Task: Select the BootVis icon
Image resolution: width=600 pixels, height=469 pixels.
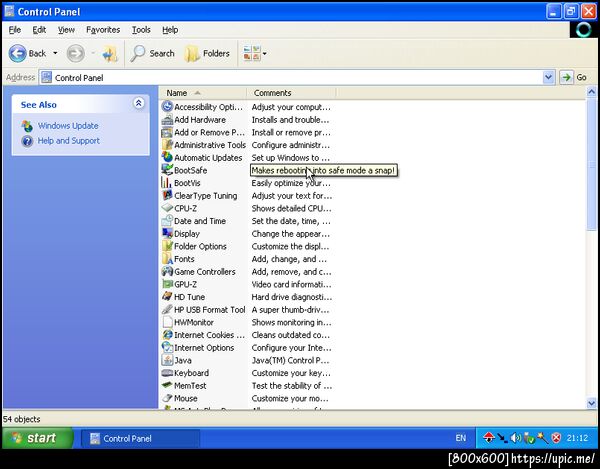Action: pos(167,183)
